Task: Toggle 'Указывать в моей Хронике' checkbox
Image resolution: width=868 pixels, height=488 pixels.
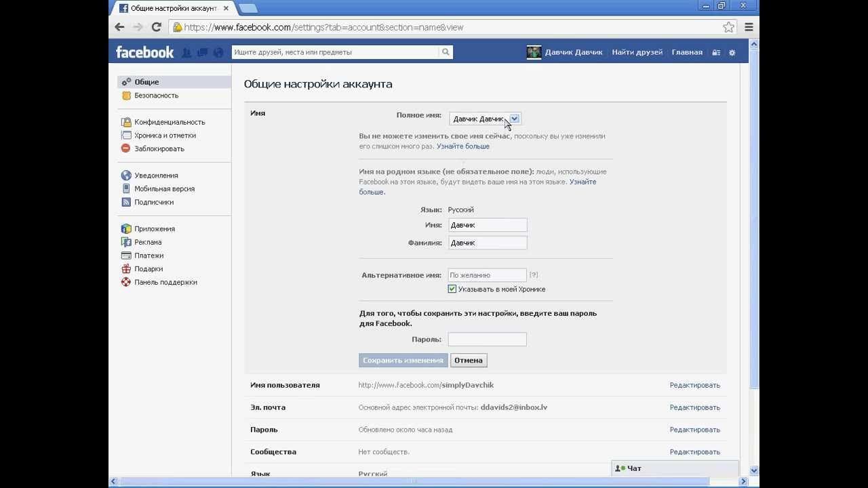Action: pyautogui.click(x=452, y=289)
